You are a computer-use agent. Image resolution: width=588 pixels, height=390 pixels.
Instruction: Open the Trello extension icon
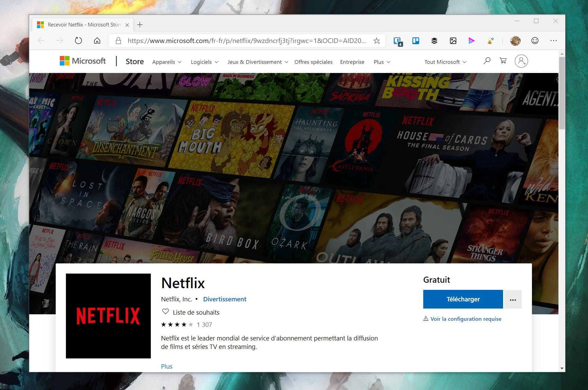click(x=416, y=41)
